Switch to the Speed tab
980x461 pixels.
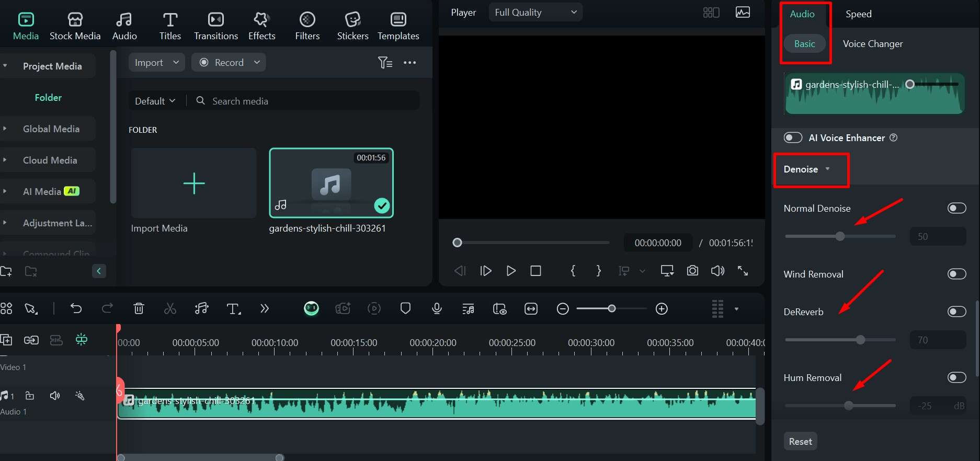[858, 14]
